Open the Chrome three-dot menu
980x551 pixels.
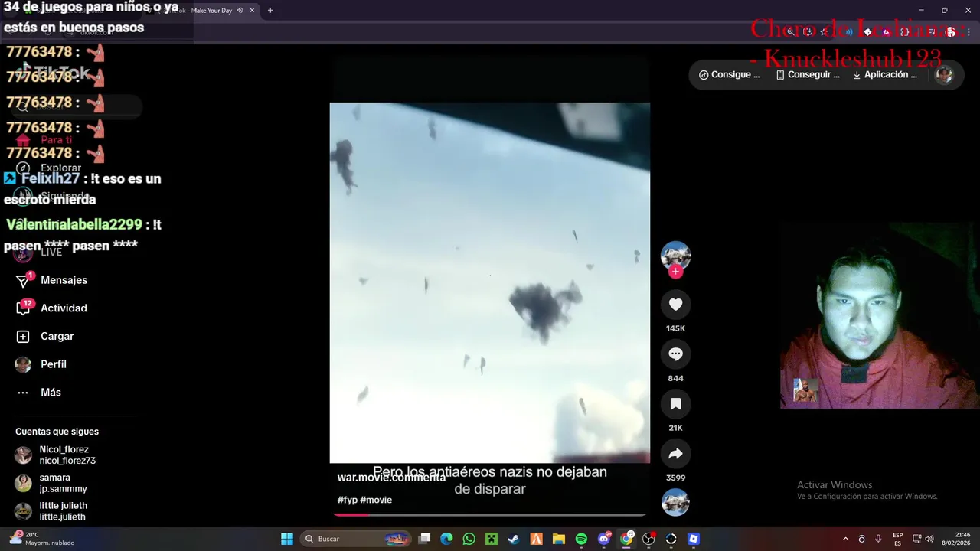pyautogui.click(x=969, y=32)
